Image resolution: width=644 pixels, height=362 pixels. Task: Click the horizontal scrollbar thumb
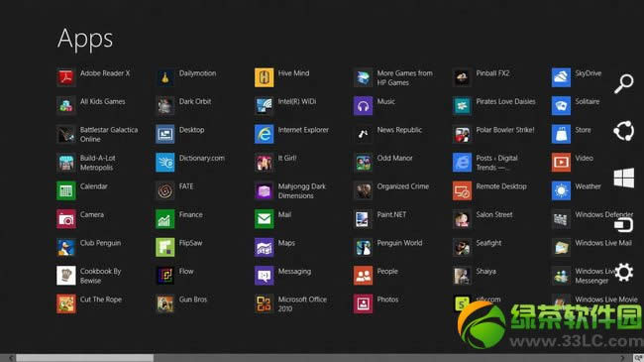[x=84, y=358]
